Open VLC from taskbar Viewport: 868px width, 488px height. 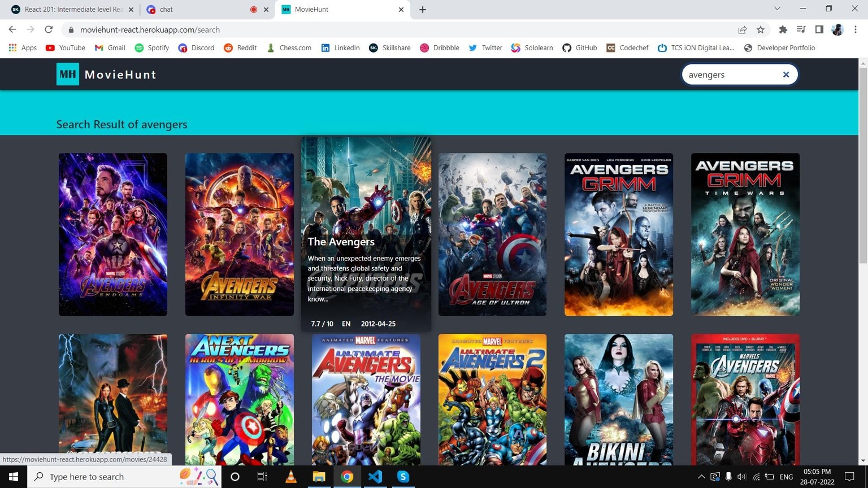click(290, 477)
